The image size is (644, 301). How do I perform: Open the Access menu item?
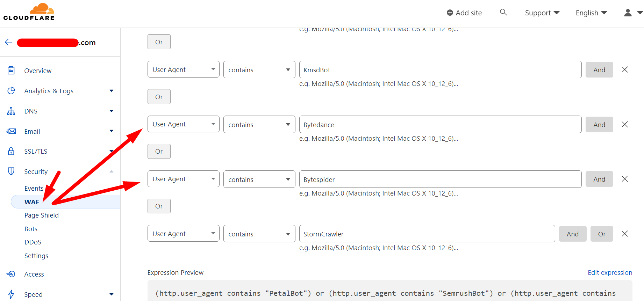click(34, 274)
